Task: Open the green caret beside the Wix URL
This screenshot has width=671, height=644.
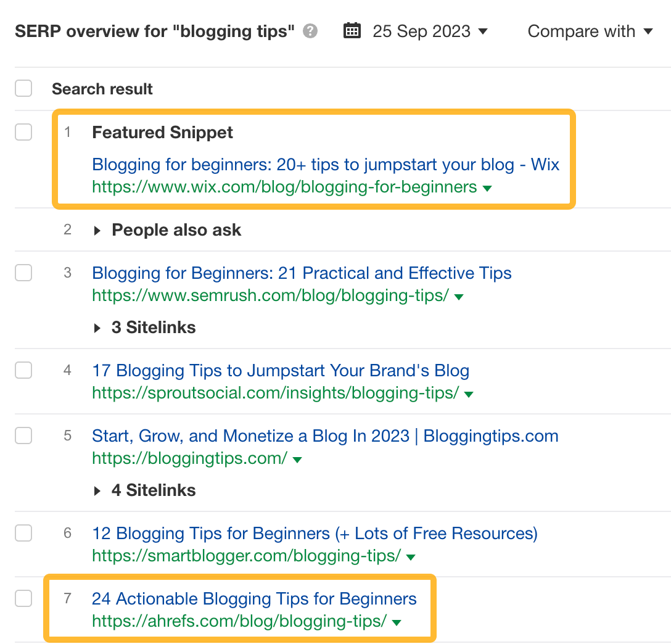Action: [x=487, y=187]
